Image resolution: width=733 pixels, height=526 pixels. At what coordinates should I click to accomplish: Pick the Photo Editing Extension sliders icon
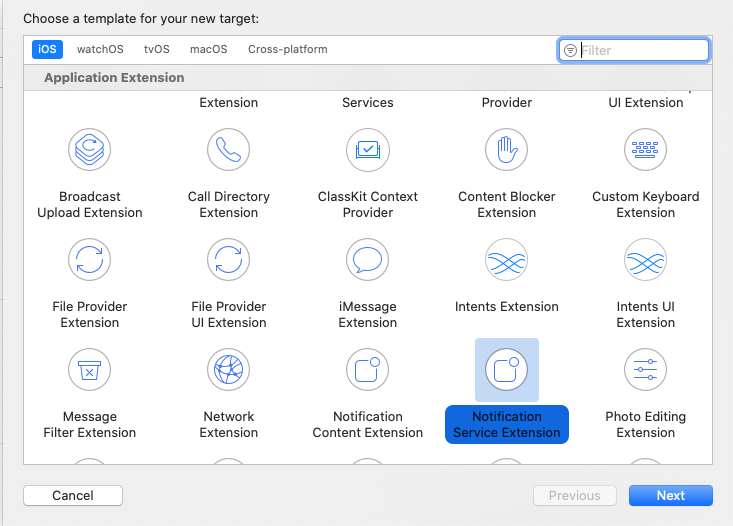click(x=646, y=369)
